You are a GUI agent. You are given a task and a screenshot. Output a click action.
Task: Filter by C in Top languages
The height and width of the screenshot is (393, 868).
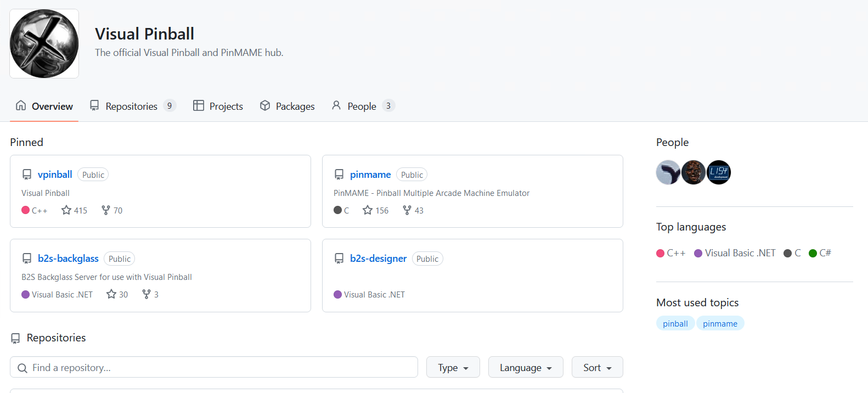pyautogui.click(x=792, y=253)
